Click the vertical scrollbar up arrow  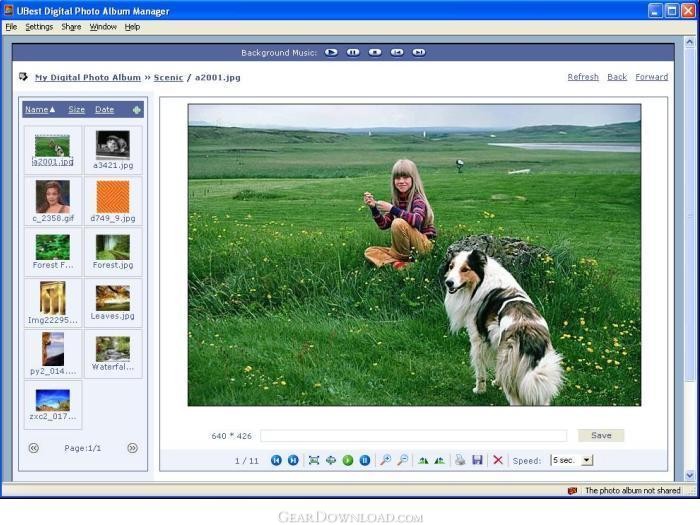click(x=690, y=42)
